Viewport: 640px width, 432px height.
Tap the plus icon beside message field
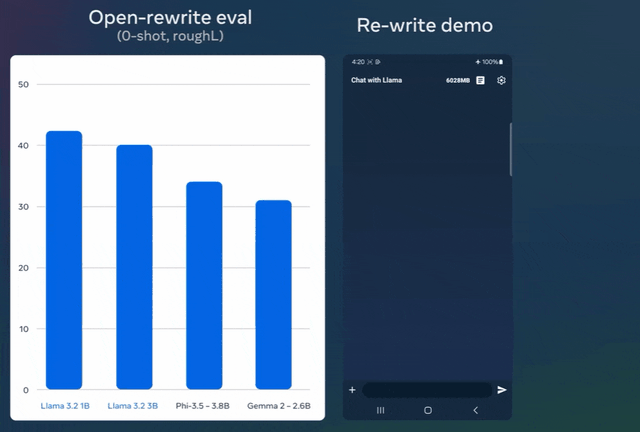click(352, 390)
